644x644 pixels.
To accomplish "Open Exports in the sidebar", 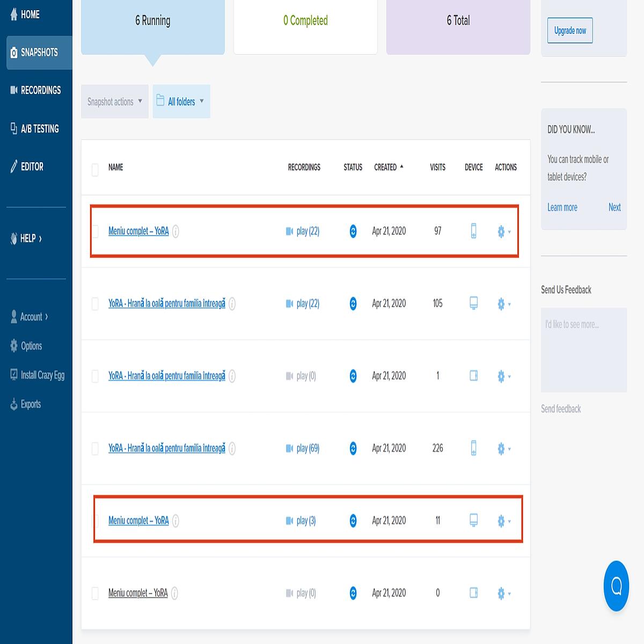I will pyautogui.click(x=25, y=404).
